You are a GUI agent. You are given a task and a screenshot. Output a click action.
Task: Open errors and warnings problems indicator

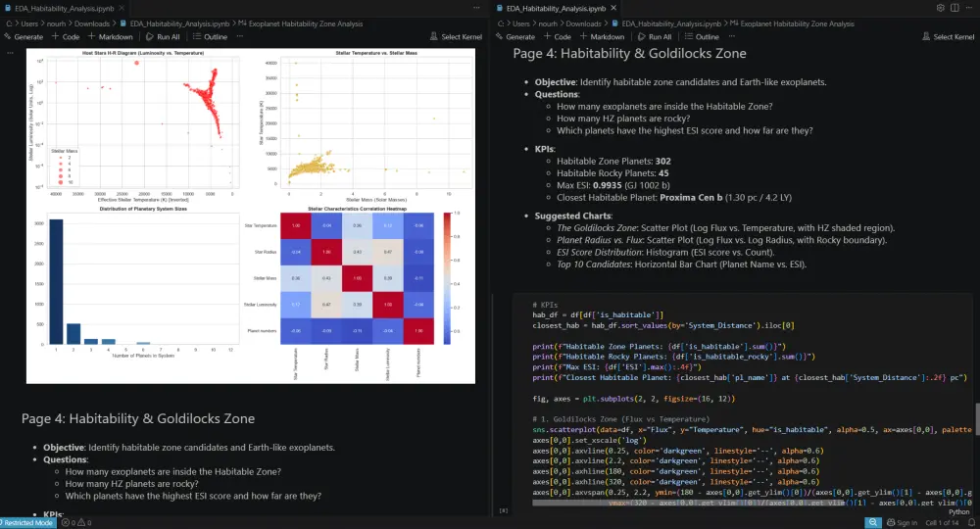[x=76, y=523]
